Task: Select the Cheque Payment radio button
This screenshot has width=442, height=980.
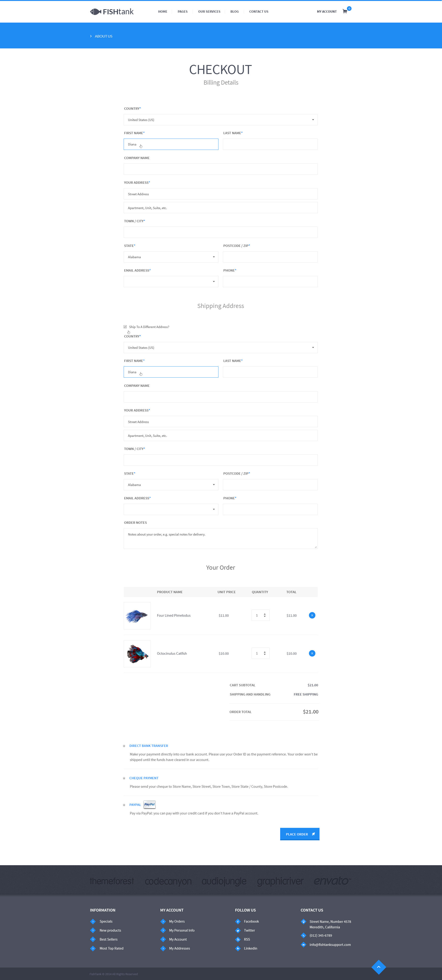Action: point(124,778)
